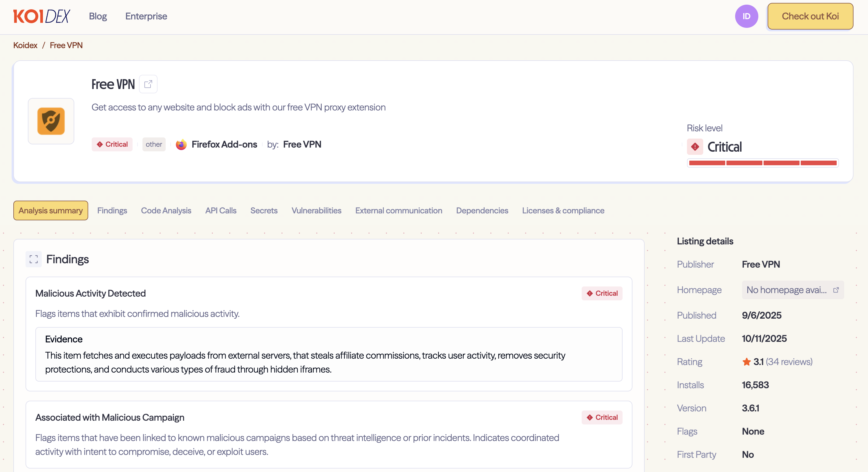Click the Critical risk diamond icon
Screen dimensions: 868x472
[695, 146]
